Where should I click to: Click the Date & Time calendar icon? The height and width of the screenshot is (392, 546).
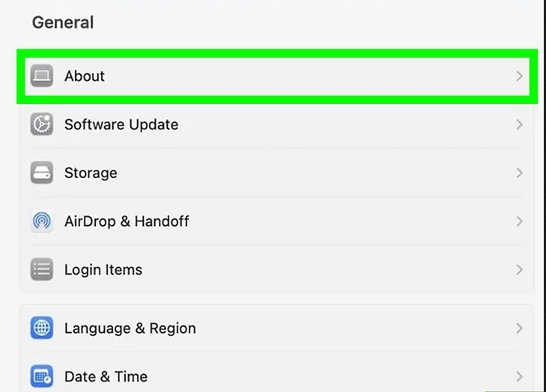42,376
